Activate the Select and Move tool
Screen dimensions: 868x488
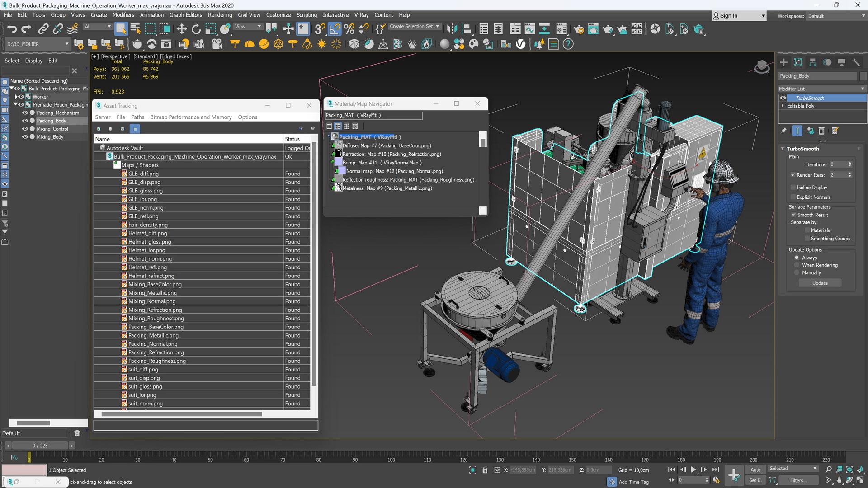coord(182,29)
